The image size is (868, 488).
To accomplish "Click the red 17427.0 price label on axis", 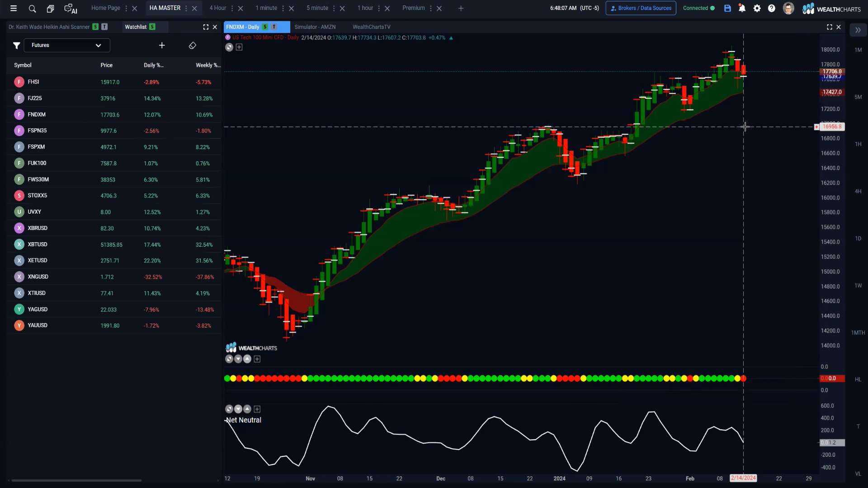I will [832, 92].
